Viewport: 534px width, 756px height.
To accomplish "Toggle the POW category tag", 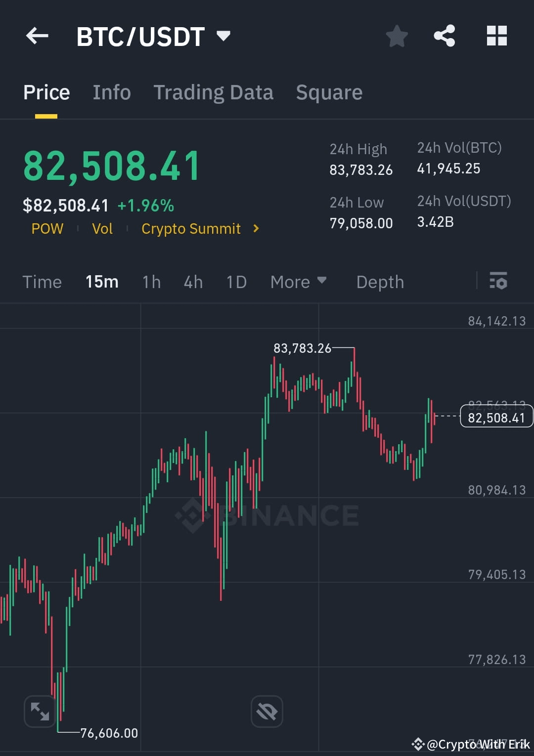I will click(47, 228).
